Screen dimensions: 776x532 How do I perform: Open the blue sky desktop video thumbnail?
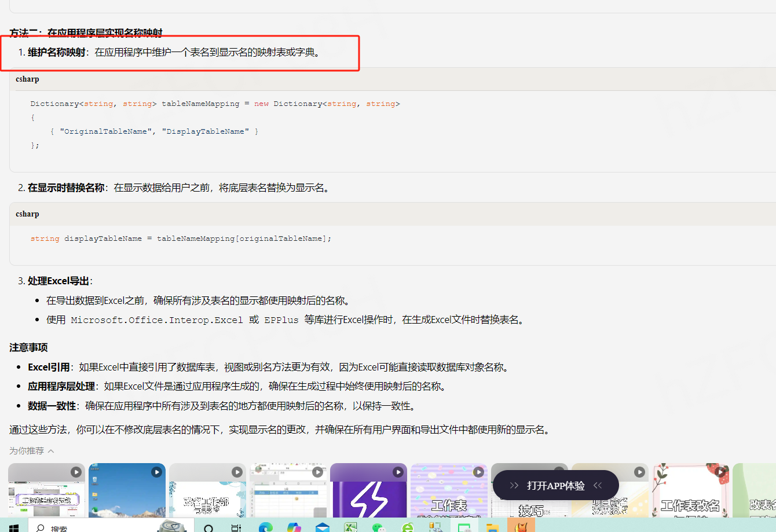pyautogui.click(x=127, y=490)
